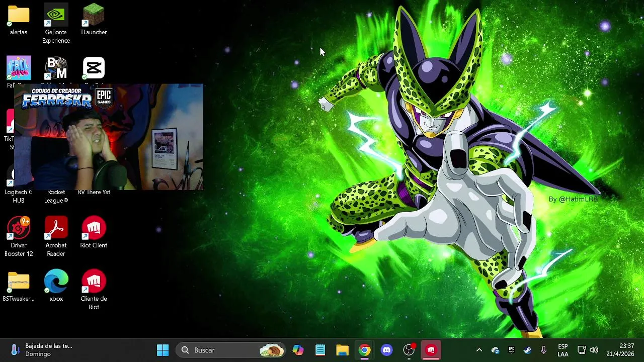Launch the Cliente de Riot shortcut

click(94, 290)
